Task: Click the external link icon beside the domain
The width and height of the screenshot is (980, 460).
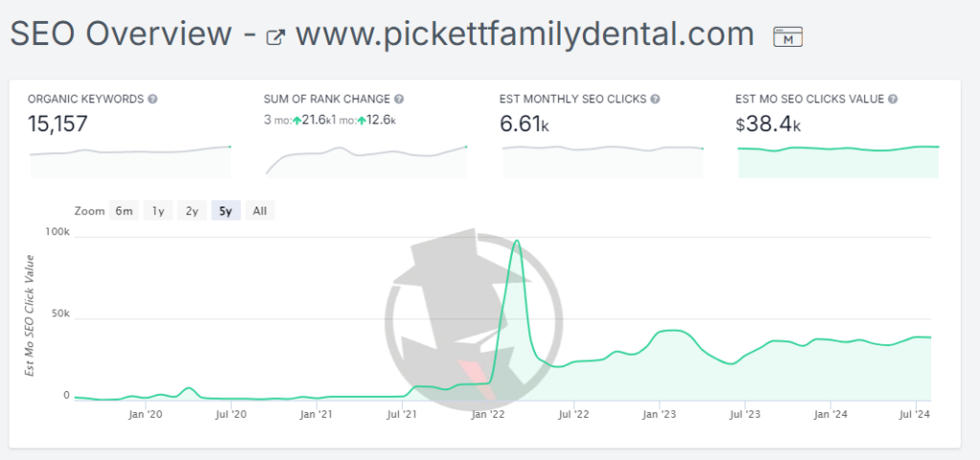Action: [276, 37]
